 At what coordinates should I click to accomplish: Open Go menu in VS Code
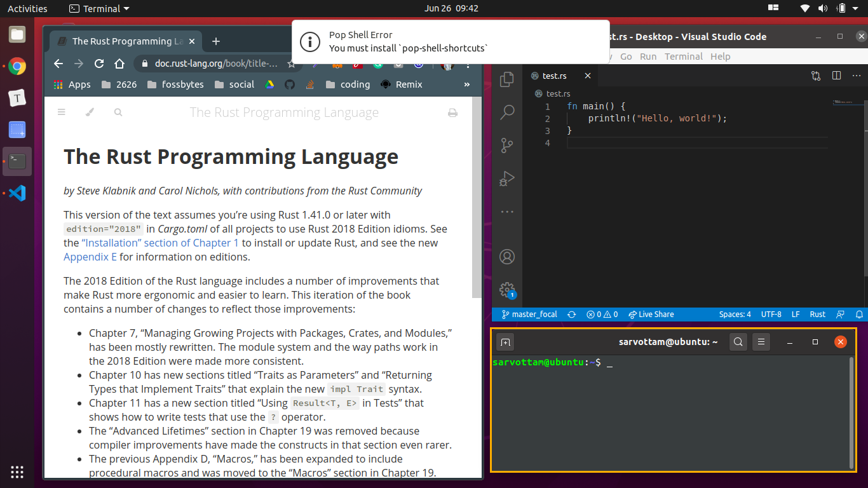pyautogui.click(x=626, y=57)
